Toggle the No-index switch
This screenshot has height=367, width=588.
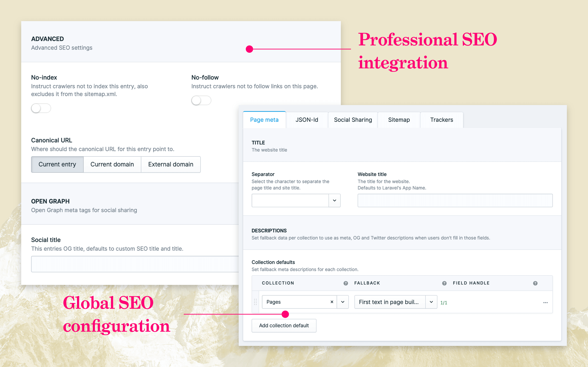pyautogui.click(x=41, y=108)
